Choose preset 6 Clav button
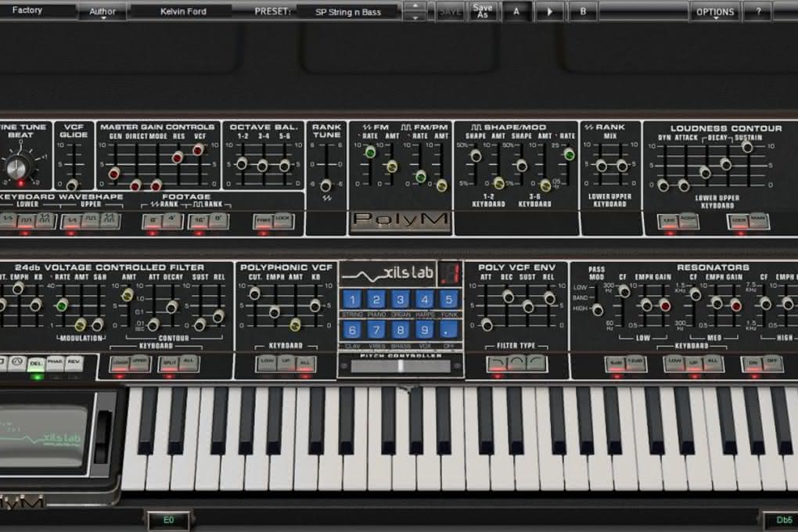This screenshot has height=532, width=798. (352, 330)
